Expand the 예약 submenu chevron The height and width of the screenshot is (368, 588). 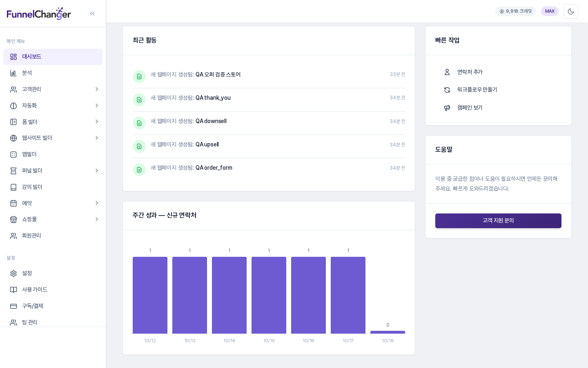97,203
